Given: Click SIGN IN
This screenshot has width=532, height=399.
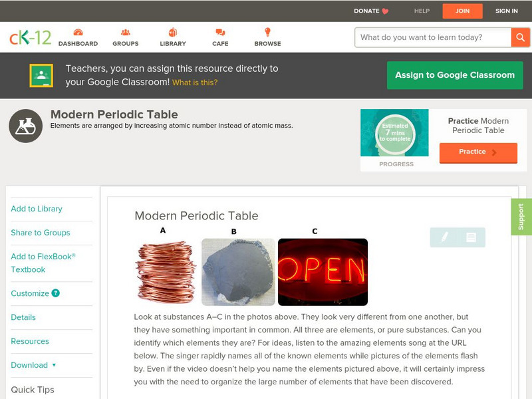Looking at the screenshot, I should tap(507, 11).
